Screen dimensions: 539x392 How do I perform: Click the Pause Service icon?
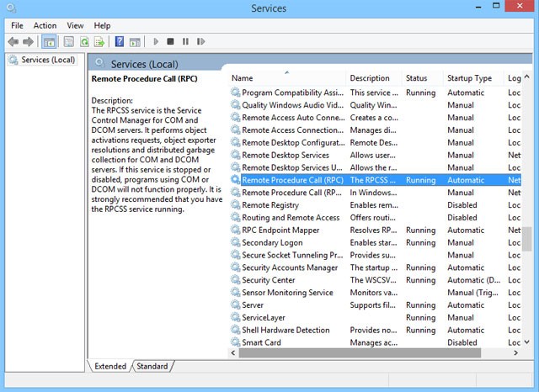pyautogui.click(x=185, y=41)
